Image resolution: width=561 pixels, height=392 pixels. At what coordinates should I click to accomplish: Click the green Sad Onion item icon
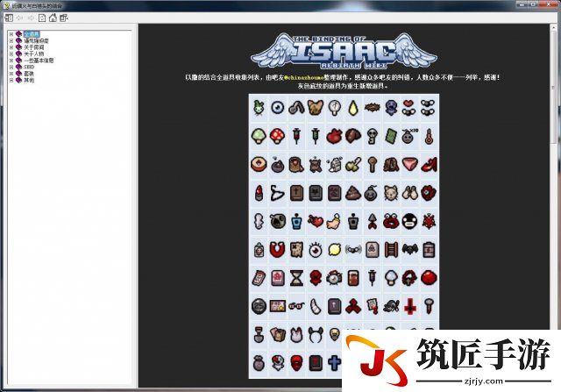click(x=259, y=107)
